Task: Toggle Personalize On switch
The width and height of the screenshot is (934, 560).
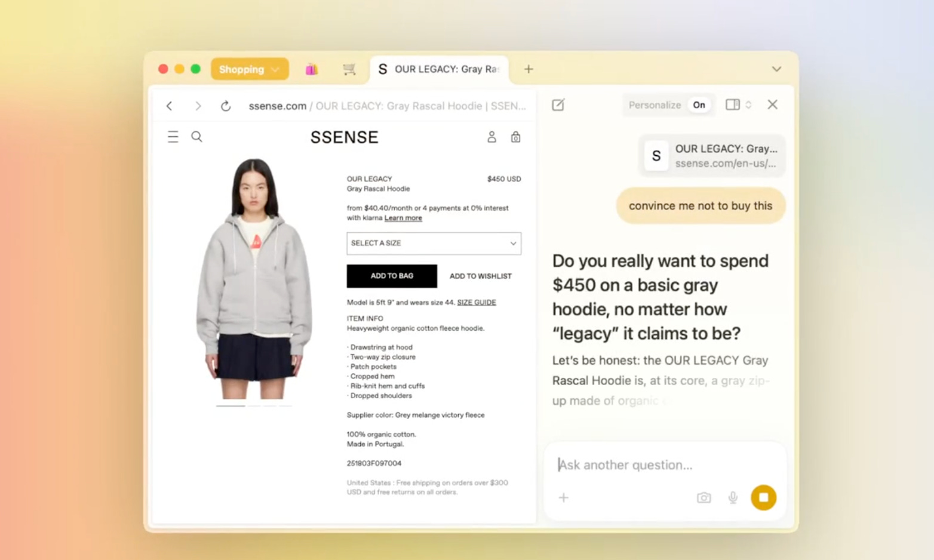Action: (x=699, y=105)
